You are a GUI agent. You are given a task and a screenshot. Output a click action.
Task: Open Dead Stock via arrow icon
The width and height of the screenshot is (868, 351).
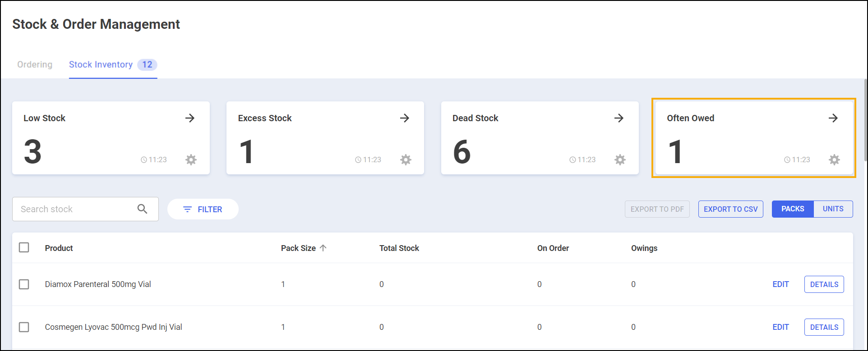click(x=619, y=118)
